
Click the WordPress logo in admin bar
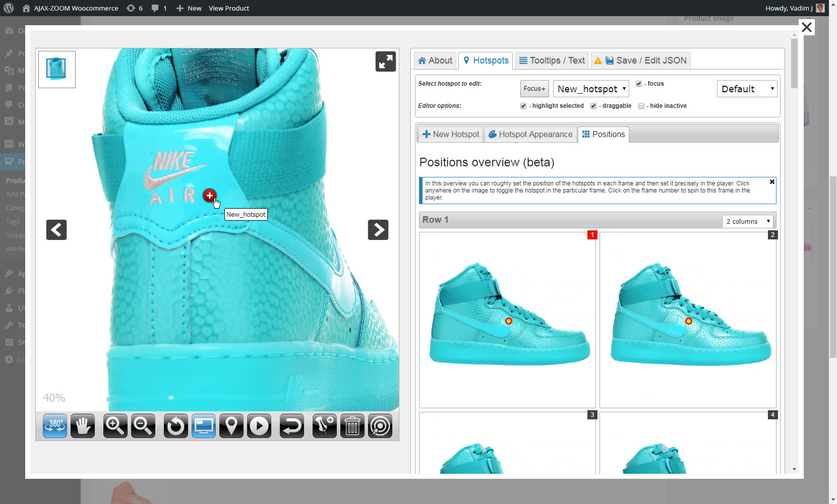coord(9,8)
